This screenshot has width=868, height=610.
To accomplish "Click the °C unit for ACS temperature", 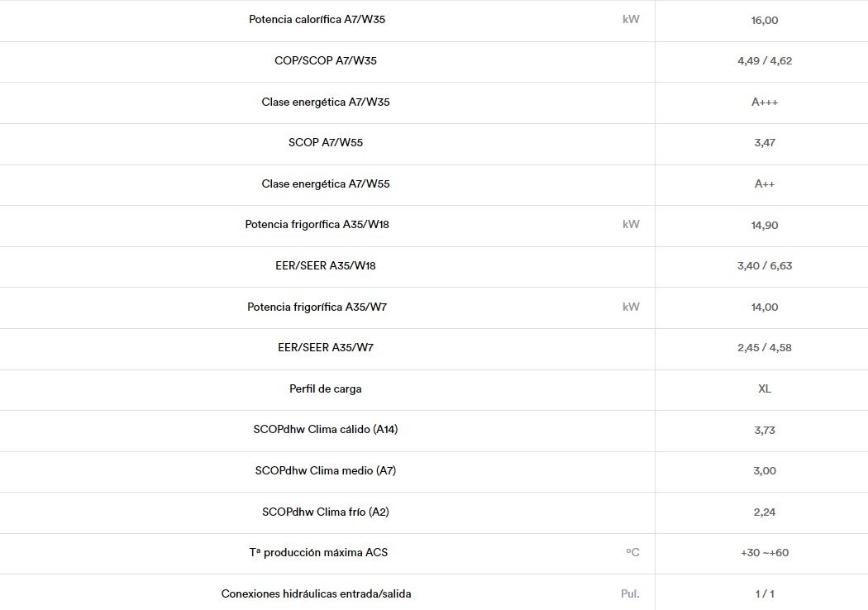I will [632, 552].
